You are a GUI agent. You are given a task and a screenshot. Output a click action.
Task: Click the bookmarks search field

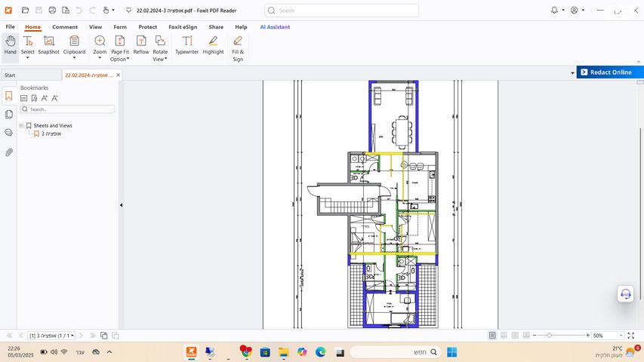click(x=68, y=109)
